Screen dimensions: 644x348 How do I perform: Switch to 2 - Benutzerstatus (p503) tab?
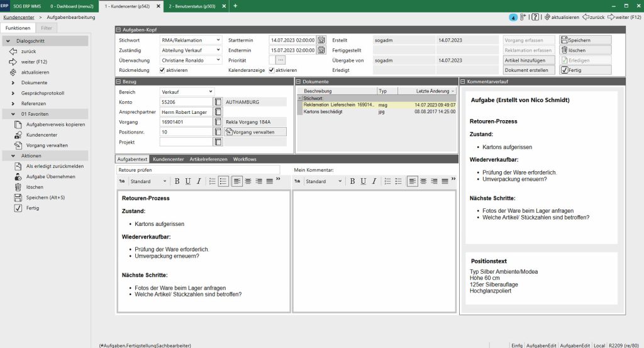click(x=192, y=6)
